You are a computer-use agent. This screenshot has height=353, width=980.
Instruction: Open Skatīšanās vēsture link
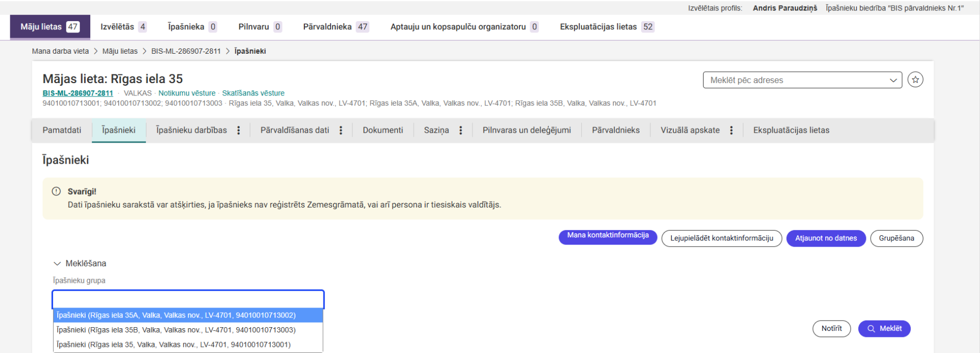coord(253,93)
